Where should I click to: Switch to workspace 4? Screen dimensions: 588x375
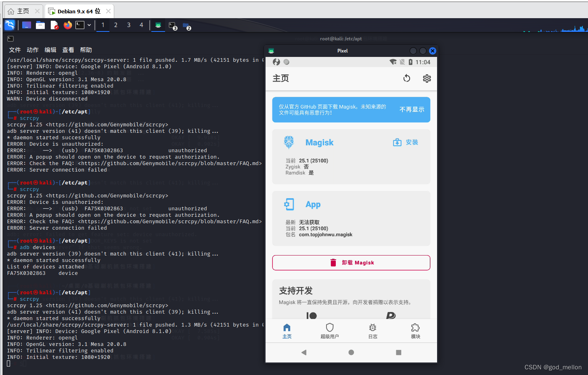click(141, 25)
